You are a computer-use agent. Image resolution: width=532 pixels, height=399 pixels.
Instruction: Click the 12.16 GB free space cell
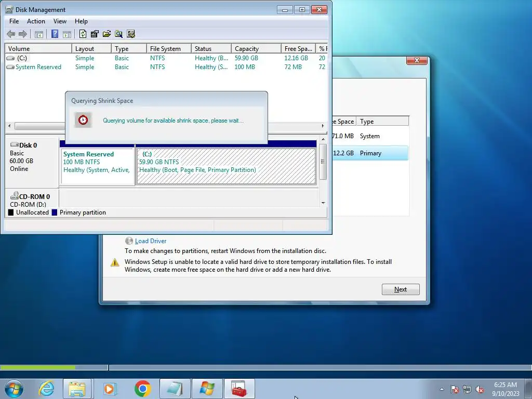pyautogui.click(x=296, y=58)
